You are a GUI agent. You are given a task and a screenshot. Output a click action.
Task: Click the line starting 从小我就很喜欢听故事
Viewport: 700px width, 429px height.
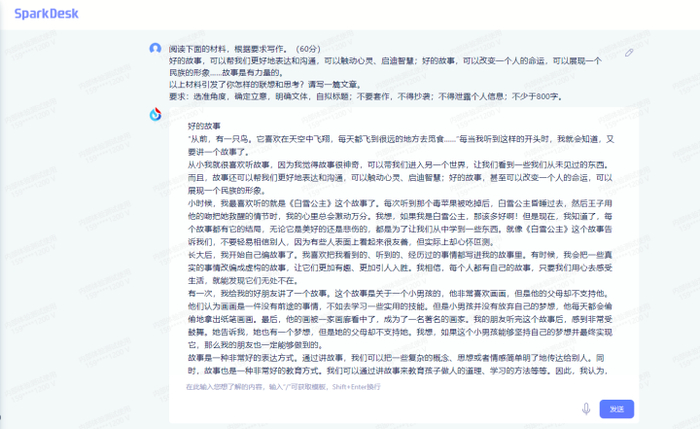coord(399,165)
